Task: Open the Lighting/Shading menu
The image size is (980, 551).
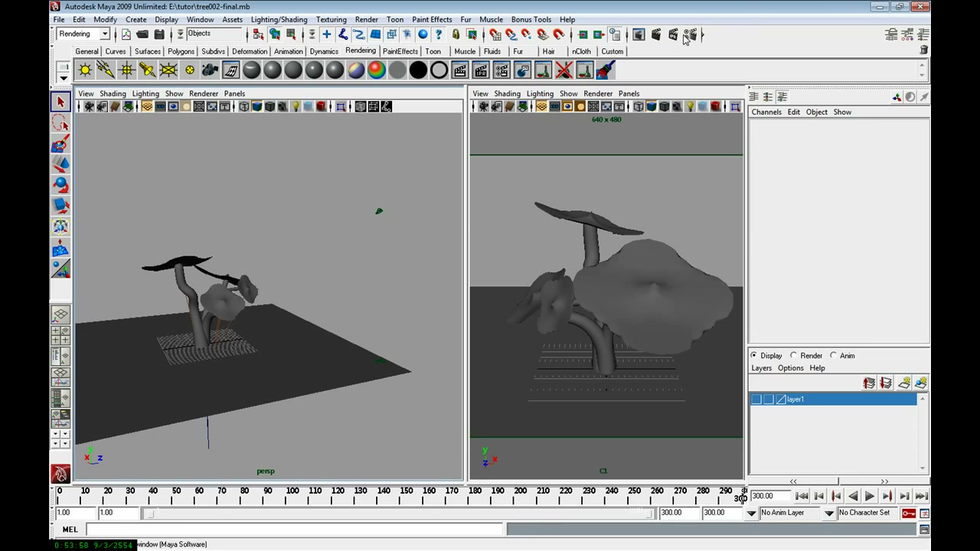Action: pyautogui.click(x=279, y=19)
